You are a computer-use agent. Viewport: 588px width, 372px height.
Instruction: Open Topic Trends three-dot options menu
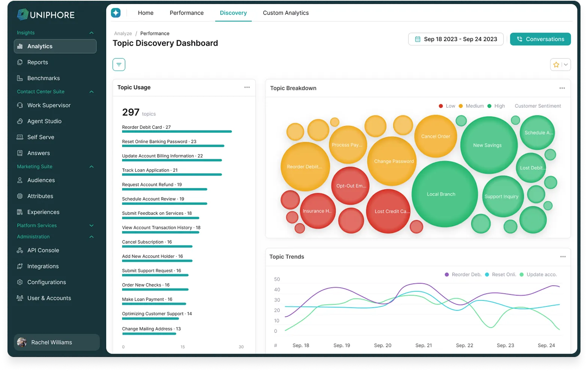coord(563,257)
